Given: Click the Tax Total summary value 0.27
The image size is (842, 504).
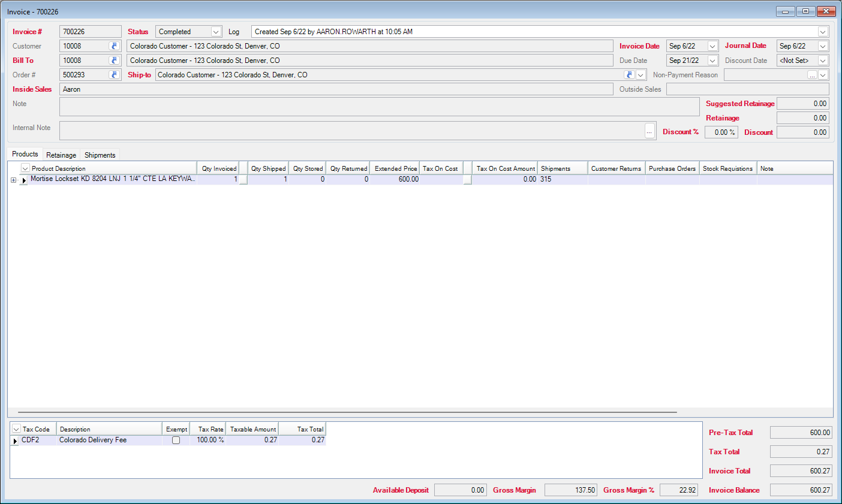Looking at the screenshot, I should pos(801,452).
